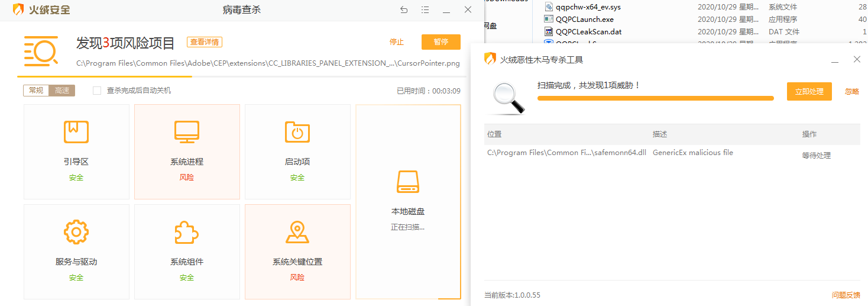Select the 启动项 startup folder icon
The height and width of the screenshot is (306, 868).
tap(297, 132)
